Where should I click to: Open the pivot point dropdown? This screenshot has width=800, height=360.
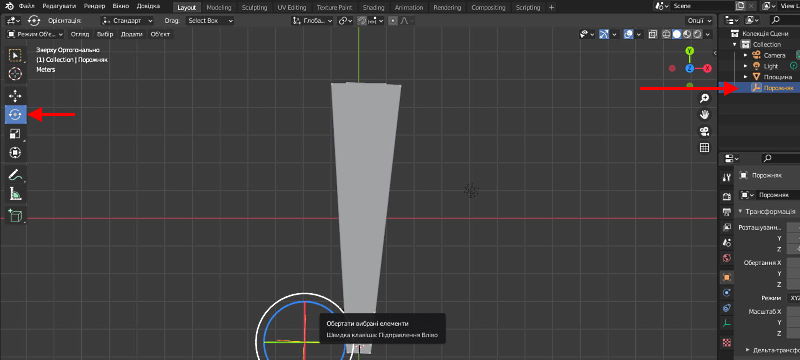pyautogui.click(x=346, y=21)
